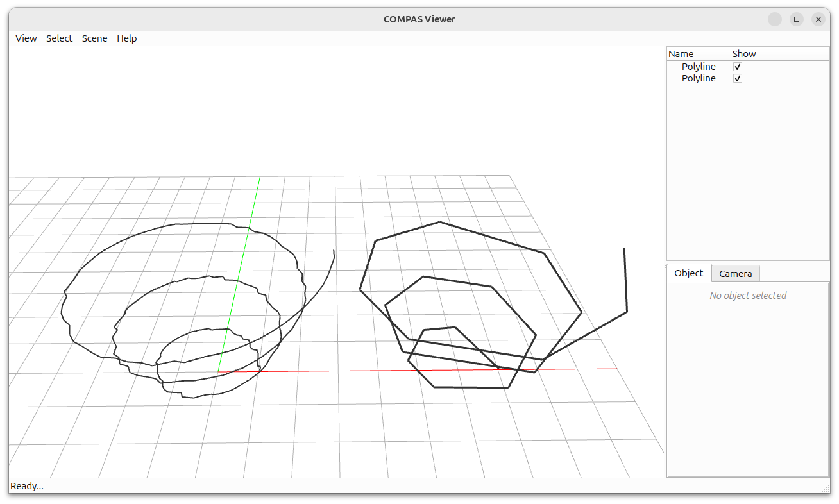Select the Object tab
The width and height of the screenshot is (839, 504).
[x=688, y=273]
